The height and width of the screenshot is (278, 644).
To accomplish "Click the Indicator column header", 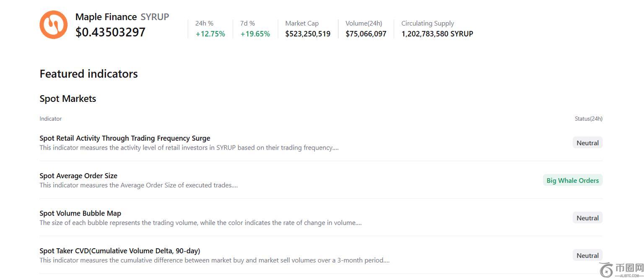I will pos(50,119).
